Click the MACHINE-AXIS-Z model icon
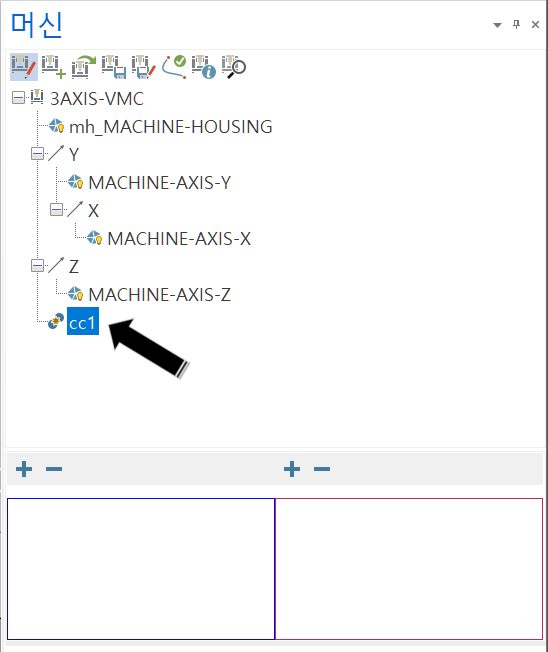This screenshot has height=652, width=548. tap(75, 293)
